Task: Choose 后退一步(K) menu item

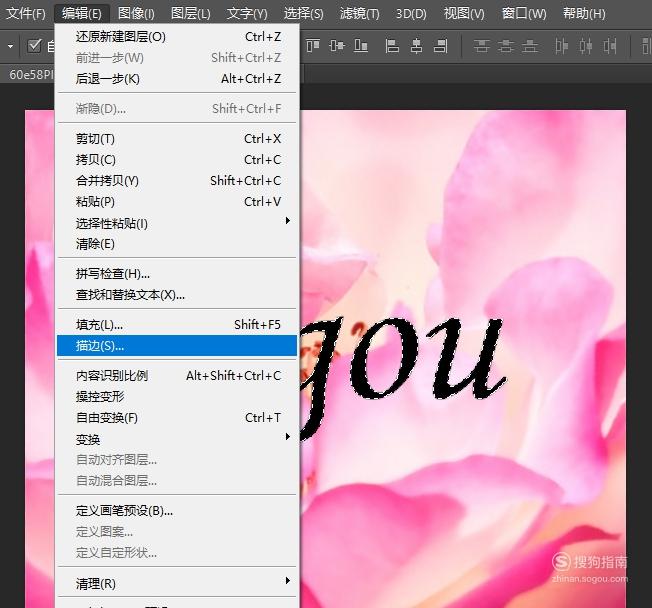Action: click(177, 79)
